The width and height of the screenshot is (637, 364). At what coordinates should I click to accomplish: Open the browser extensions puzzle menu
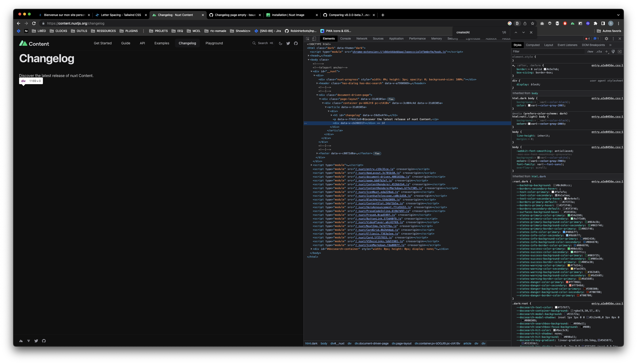(596, 23)
